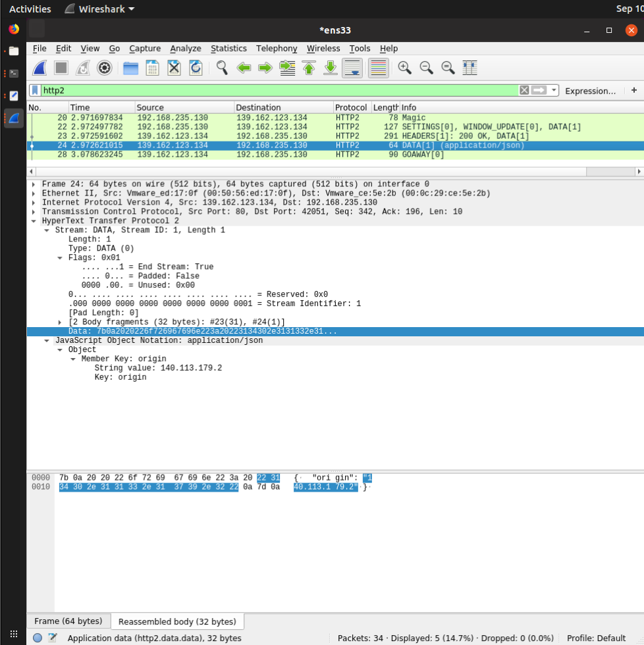The width and height of the screenshot is (644, 645).
Task: Reset text to normal size
Action: pyautogui.click(x=448, y=68)
